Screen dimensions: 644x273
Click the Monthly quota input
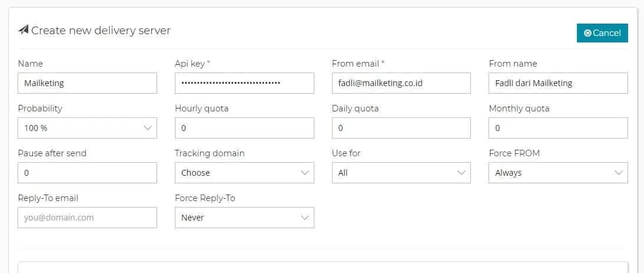tap(558, 128)
